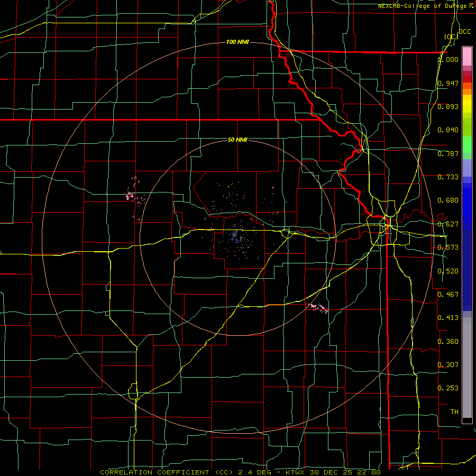Click the DCC label above the color scale
This screenshot has width=476, height=476.
coord(464,32)
